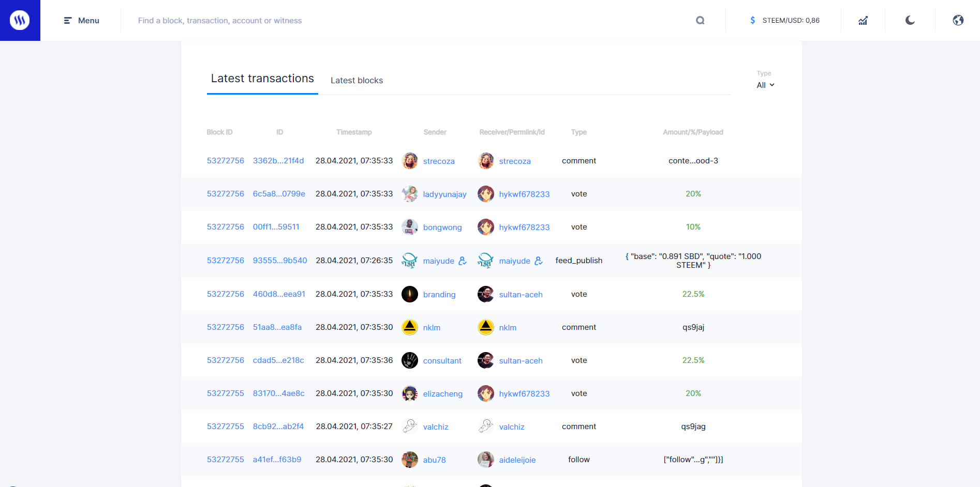Click the search magnifier icon
980x487 pixels.
point(700,21)
